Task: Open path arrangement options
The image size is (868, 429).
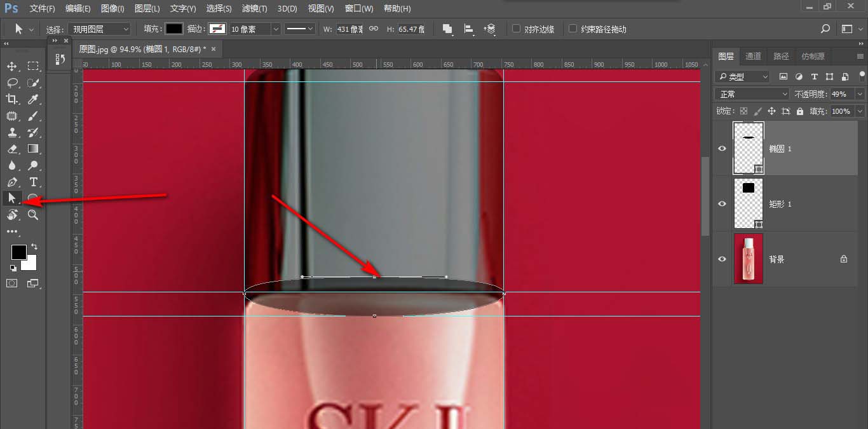Action: coord(490,29)
